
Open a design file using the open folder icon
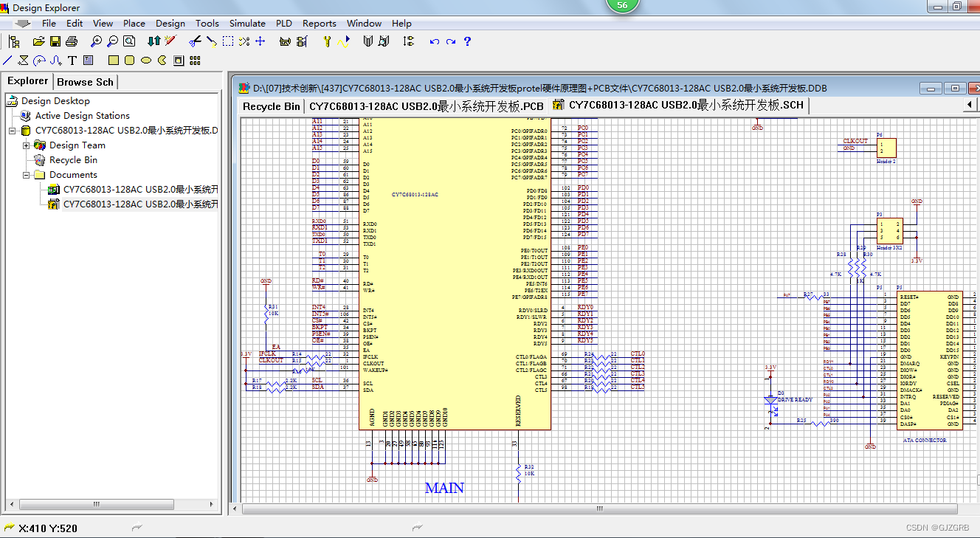[38, 41]
